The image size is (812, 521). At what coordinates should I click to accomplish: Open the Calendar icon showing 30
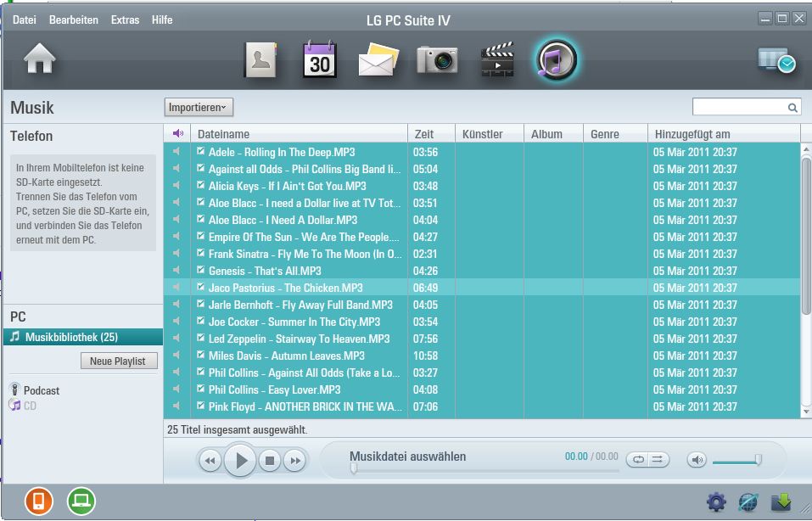pyautogui.click(x=320, y=59)
